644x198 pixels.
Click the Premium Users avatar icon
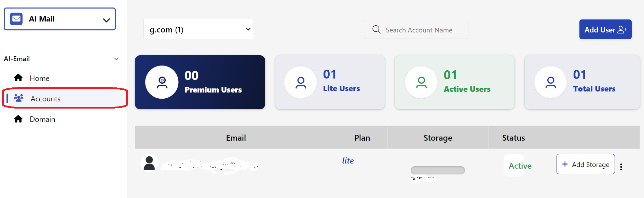(x=162, y=82)
